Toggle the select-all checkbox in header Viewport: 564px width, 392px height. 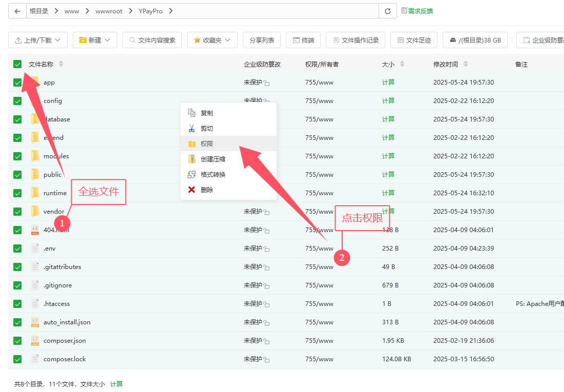tap(17, 64)
